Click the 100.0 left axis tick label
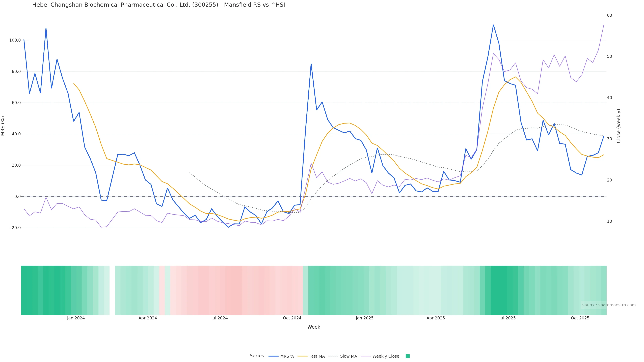 click(15, 40)
